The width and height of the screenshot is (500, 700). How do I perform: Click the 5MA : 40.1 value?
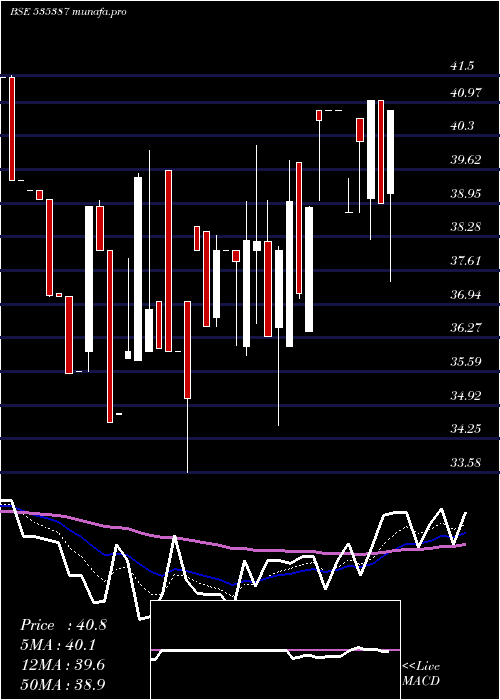click(58, 645)
